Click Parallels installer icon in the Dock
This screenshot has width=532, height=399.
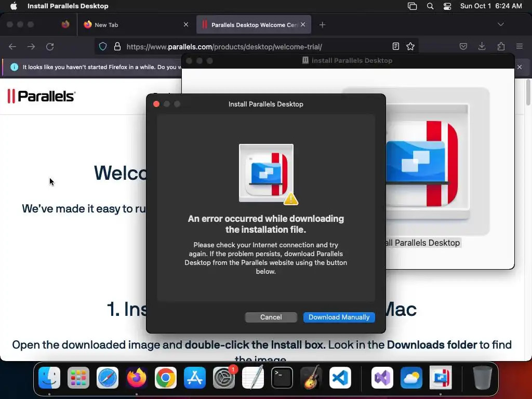pos(441,378)
